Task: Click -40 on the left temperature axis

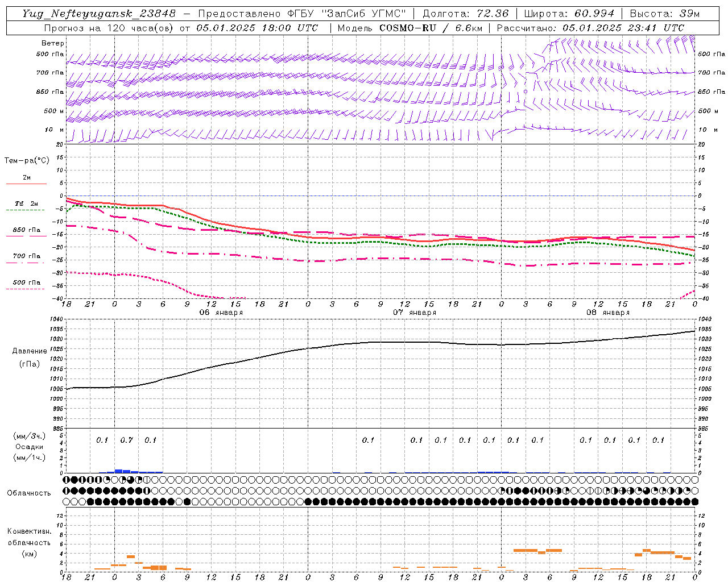Action: point(59,299)
